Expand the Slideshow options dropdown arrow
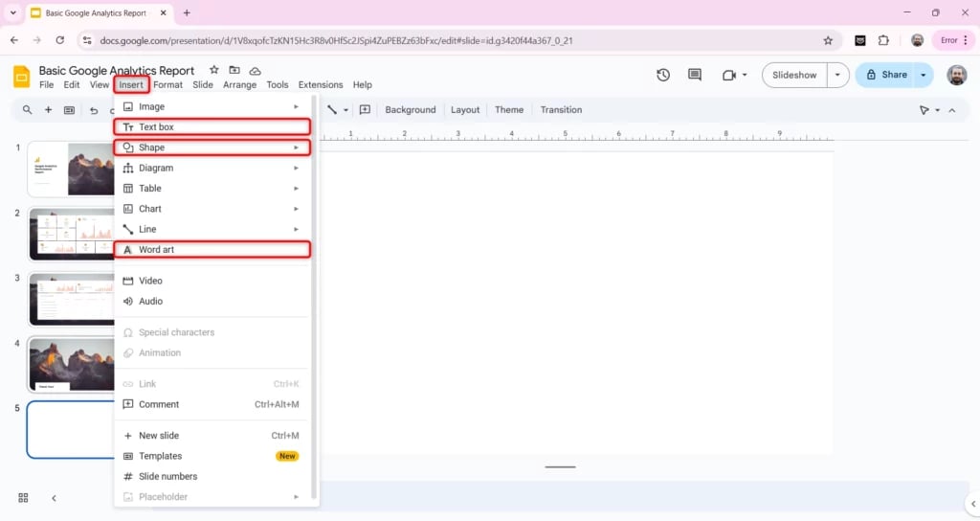Image resolution: width=980 pixels, height=521 pixels. pos(838,75)
